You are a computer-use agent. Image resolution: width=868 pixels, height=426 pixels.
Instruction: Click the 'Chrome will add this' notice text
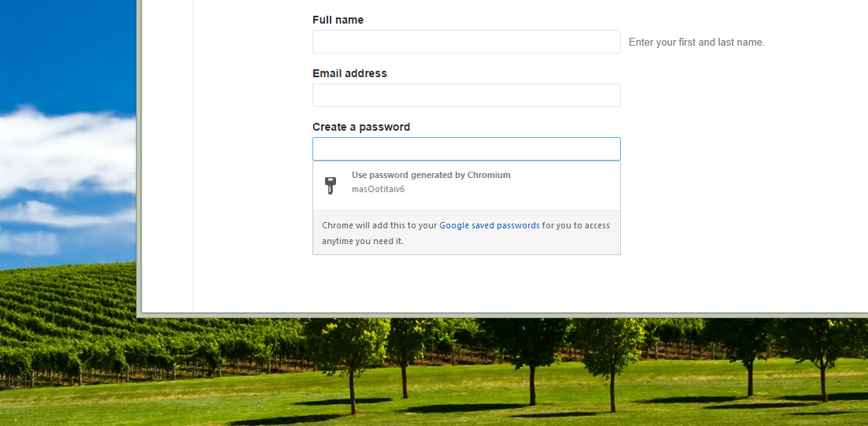379,225
